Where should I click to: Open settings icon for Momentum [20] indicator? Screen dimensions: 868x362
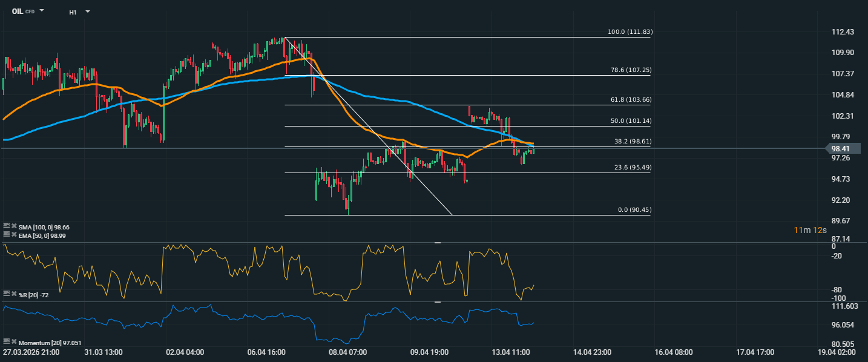[6, 342]
